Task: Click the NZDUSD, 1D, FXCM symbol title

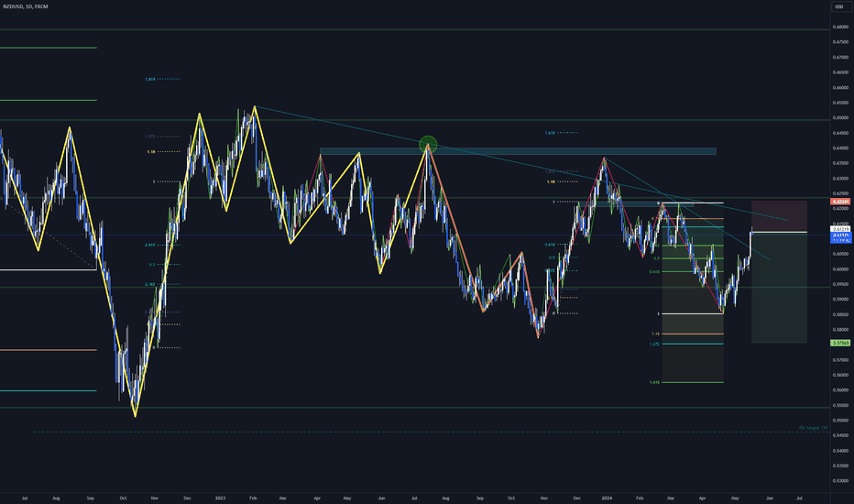Action: pos(26,6)
